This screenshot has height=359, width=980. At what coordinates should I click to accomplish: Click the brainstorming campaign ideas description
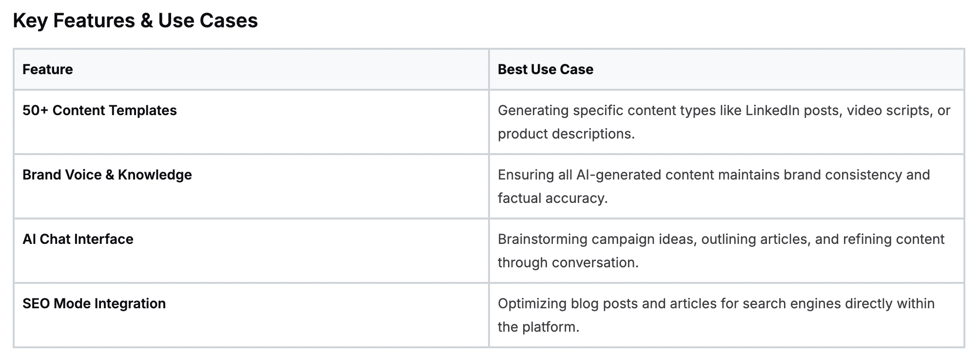click(x=721, y=251)
